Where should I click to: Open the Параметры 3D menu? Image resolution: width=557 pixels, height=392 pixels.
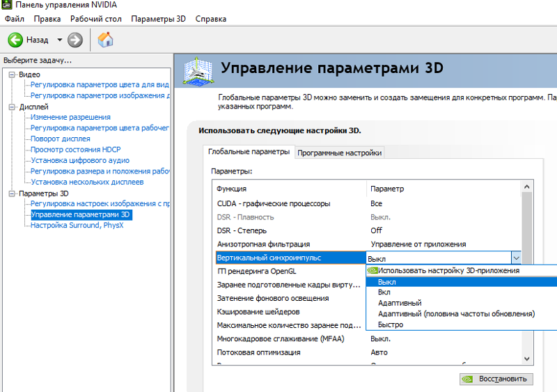point(159,19)
